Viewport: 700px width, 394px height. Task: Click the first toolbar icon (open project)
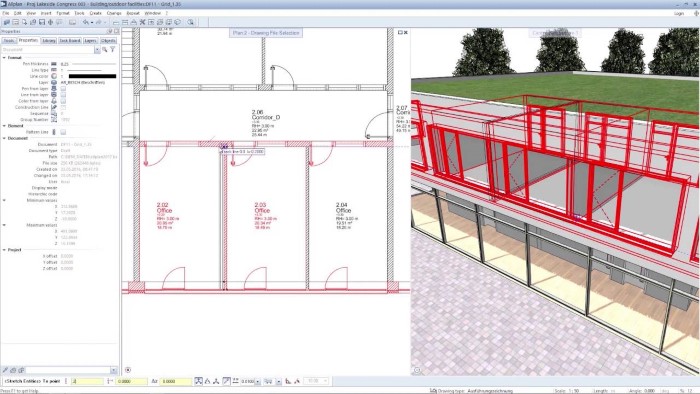click(x=6, y=22)
